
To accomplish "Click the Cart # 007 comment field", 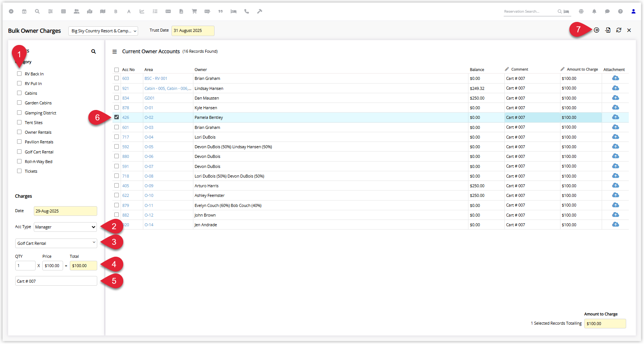I will tap(56, 281).
